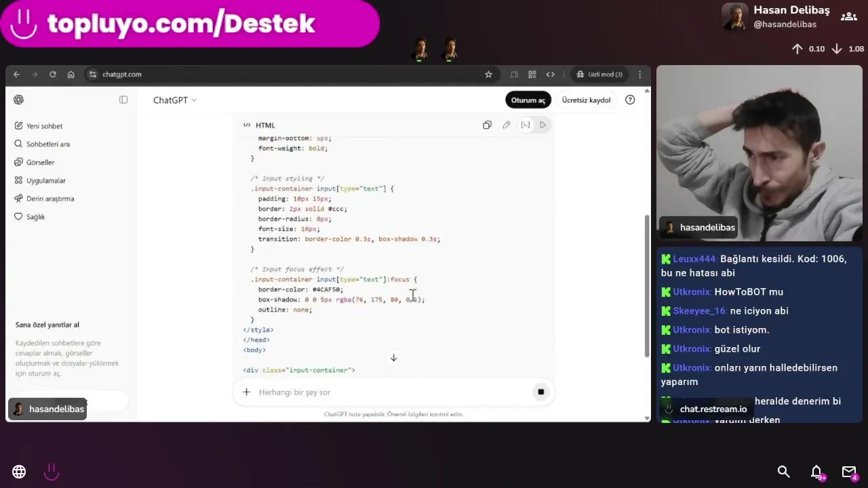Click the pink smiley Topluyo icon
The height and width of the screenshot is (488, 868).
[52, 472]
